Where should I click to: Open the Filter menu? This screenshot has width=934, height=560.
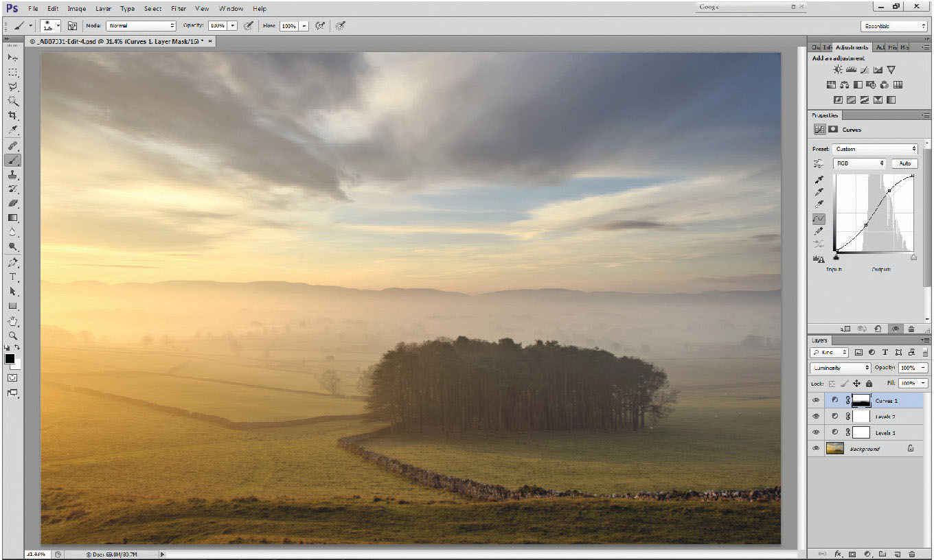coord(178,9)
